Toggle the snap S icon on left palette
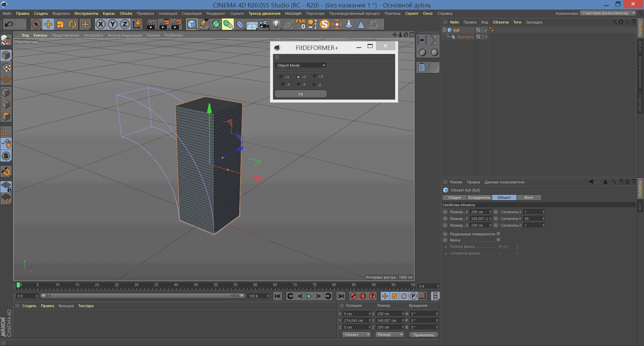644x346 pixels. 6,156
